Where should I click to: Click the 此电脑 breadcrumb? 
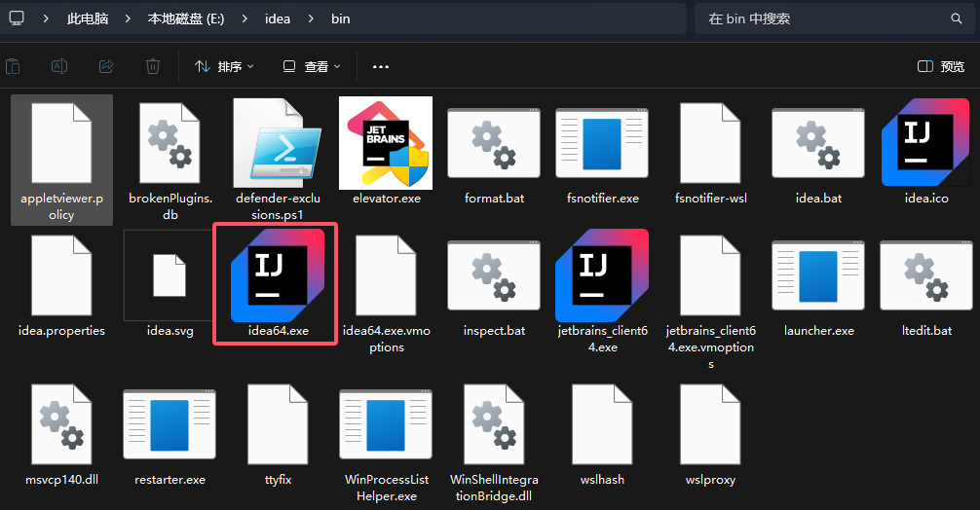click(x=88, y=18)
